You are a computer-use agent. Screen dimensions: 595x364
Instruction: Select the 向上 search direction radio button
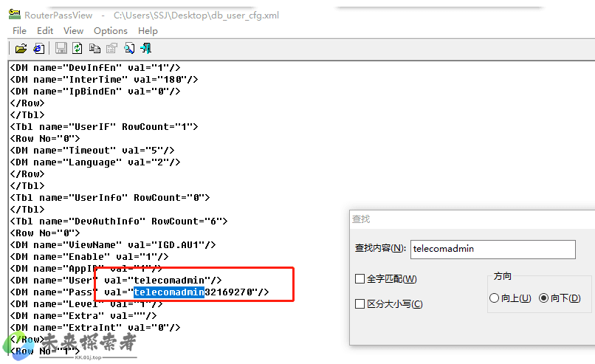point(495,298)
